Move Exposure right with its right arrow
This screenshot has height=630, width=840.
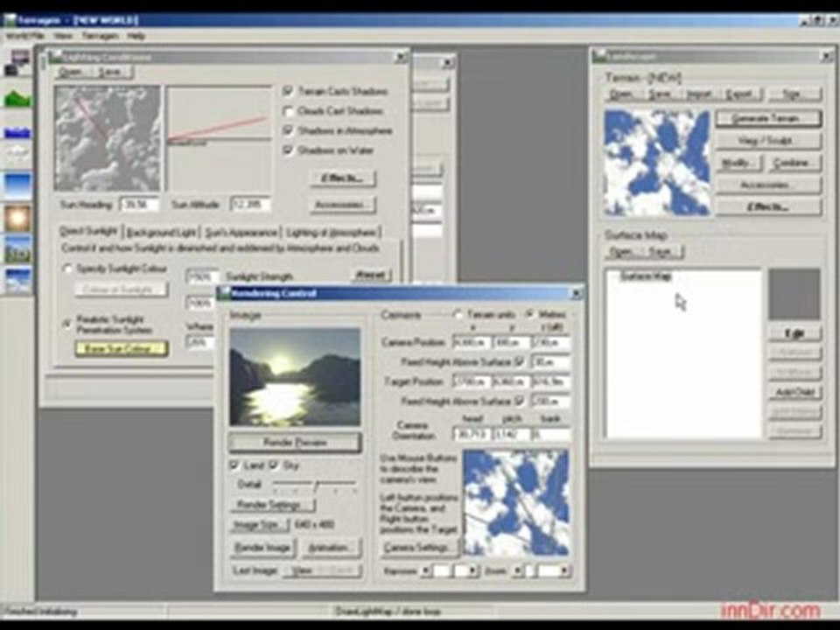pos(472,571)
